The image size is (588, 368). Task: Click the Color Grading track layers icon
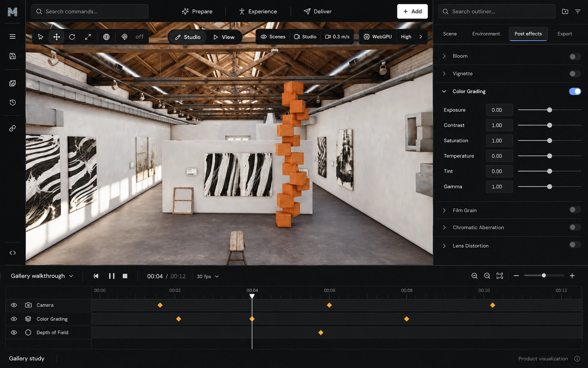coord(28,319)
